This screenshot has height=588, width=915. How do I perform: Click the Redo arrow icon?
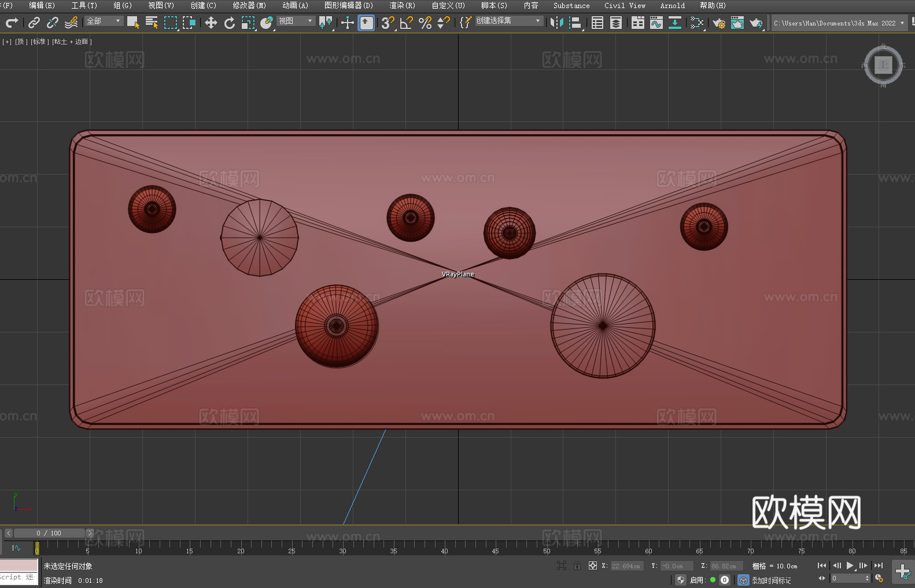point(12,23)
